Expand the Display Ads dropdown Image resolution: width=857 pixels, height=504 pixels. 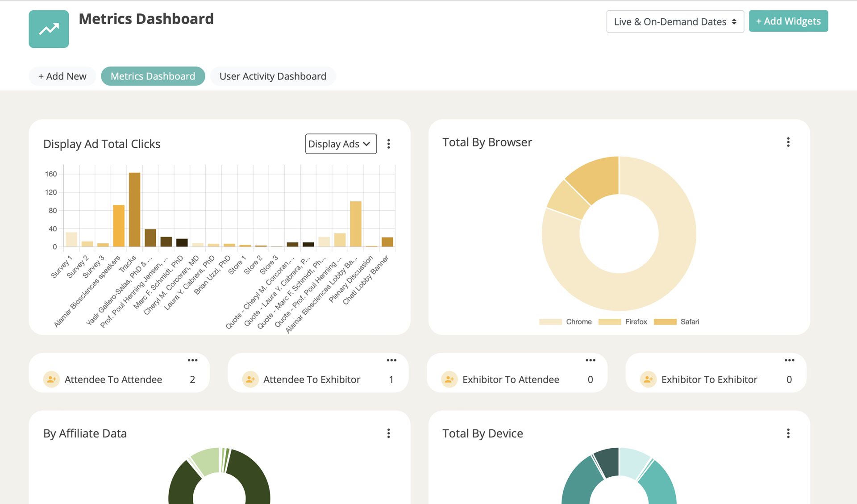(341, 144)
